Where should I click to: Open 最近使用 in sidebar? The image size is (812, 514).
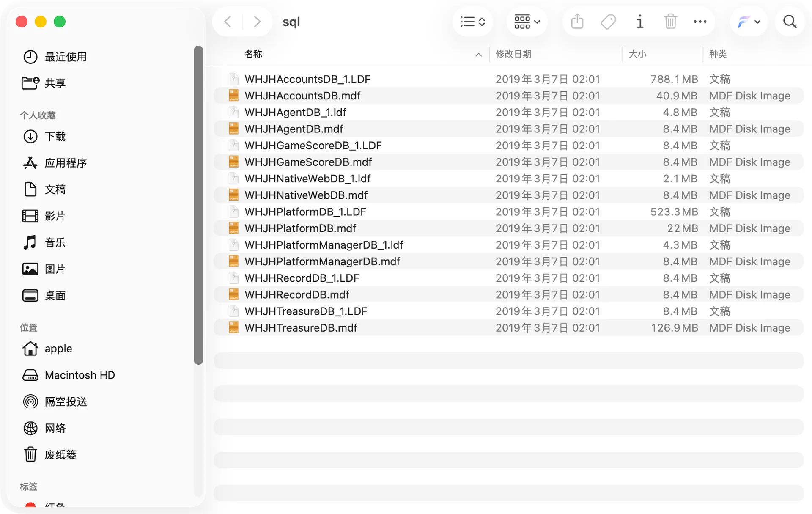(66, 57)
